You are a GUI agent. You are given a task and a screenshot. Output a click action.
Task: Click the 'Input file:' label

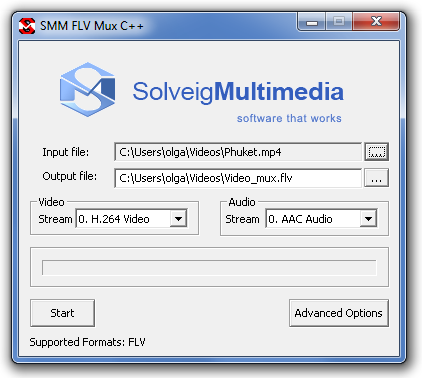(66, 152)
